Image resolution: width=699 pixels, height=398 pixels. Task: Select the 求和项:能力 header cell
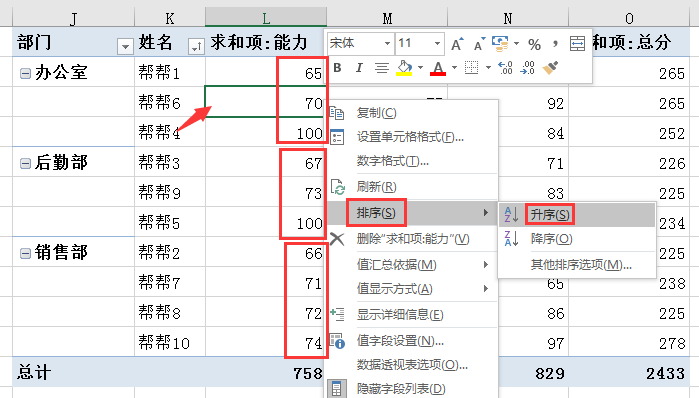266,42
